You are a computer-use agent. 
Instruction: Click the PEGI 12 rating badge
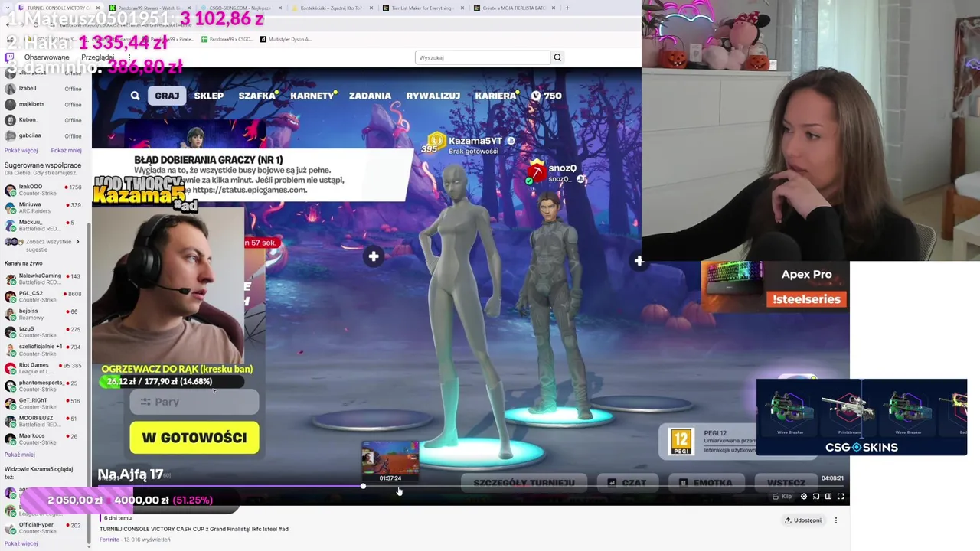click(x=681, y=442)
